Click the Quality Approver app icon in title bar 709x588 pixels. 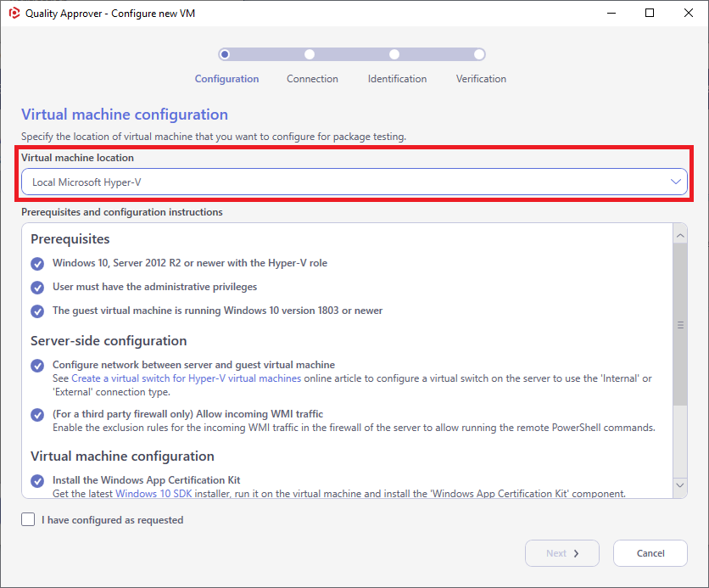click(14, 13)
